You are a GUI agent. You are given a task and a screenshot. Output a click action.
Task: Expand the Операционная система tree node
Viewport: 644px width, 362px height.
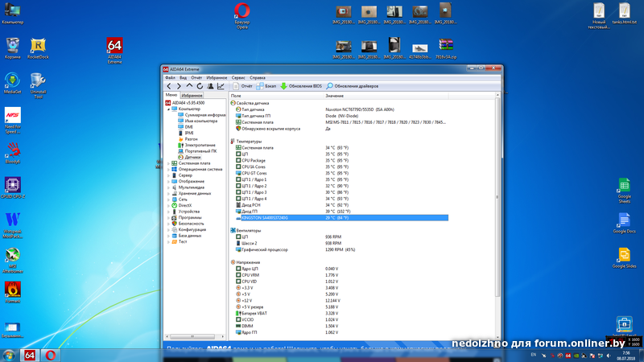click(168, 170)
